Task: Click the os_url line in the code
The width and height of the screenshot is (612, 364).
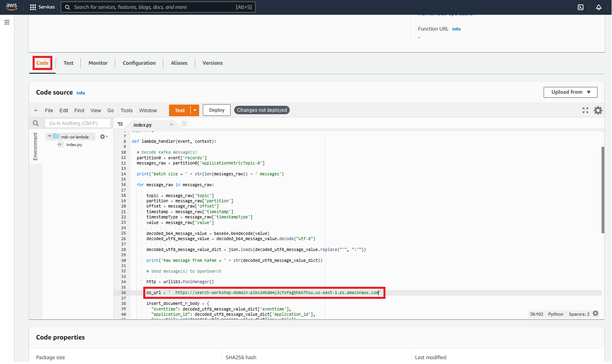Action: coord(263,293)
